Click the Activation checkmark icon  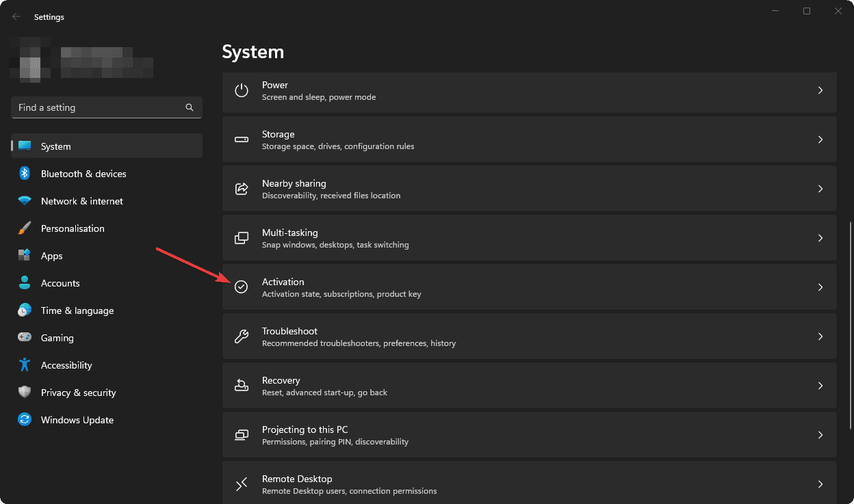[x=241, y=287]
